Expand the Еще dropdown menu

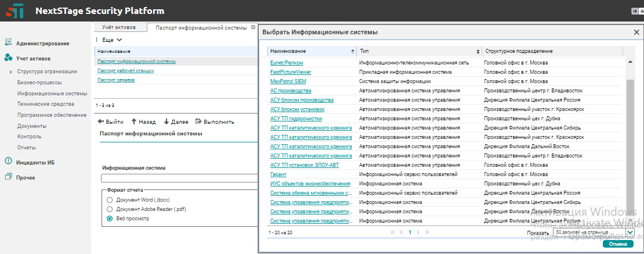[112, 40]
